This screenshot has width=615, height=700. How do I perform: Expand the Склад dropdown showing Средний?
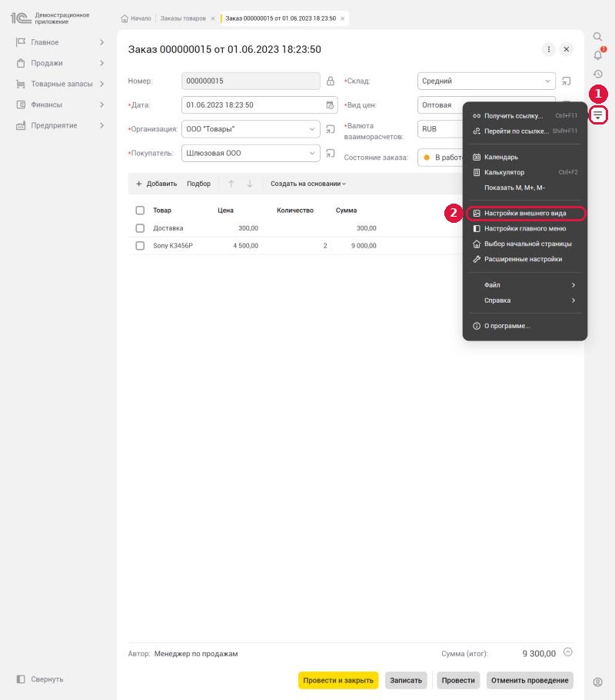(x=547, y=81)
